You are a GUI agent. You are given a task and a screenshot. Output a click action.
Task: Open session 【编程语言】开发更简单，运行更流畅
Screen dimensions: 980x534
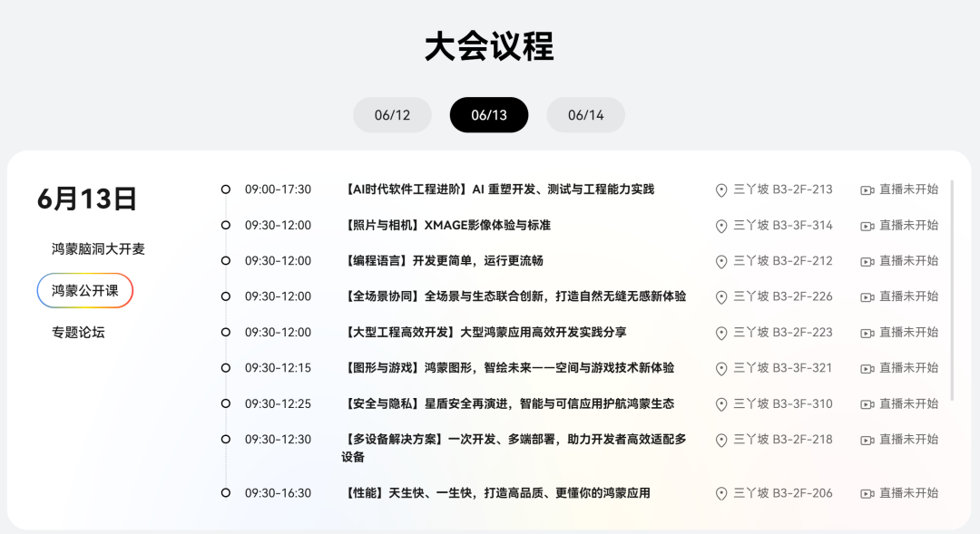coord(443,260)
